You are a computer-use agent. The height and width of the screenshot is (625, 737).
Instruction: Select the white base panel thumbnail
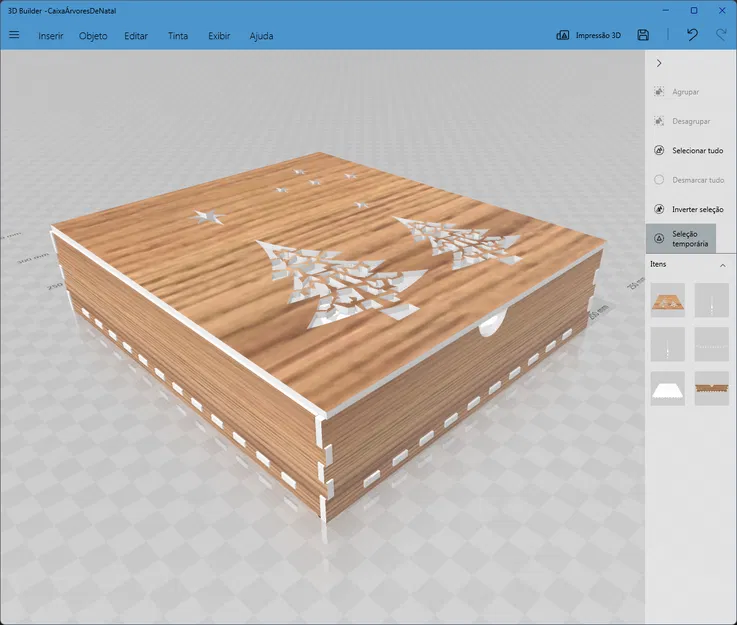(x=667, y=388)
